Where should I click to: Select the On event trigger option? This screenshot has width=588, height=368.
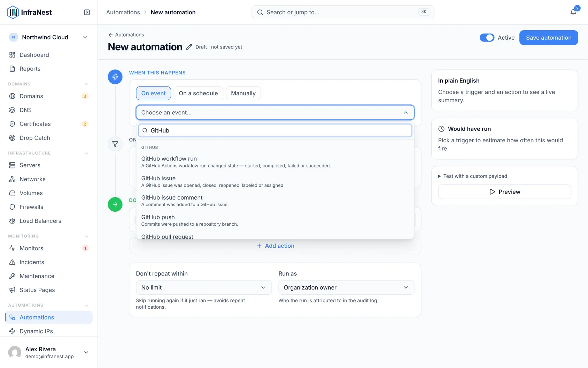coord(153,93)
